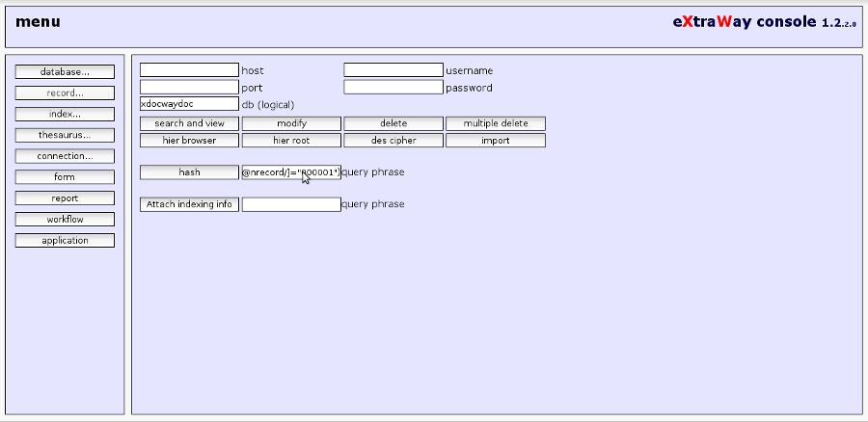Click the hier browser button
Viewport: 868px width, 422px height.
189,141
